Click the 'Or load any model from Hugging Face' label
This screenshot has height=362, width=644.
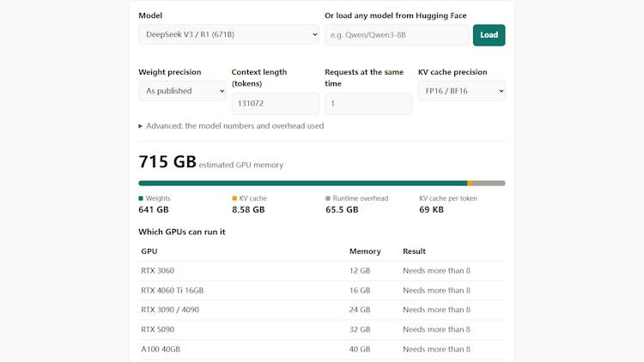[396, 15]
